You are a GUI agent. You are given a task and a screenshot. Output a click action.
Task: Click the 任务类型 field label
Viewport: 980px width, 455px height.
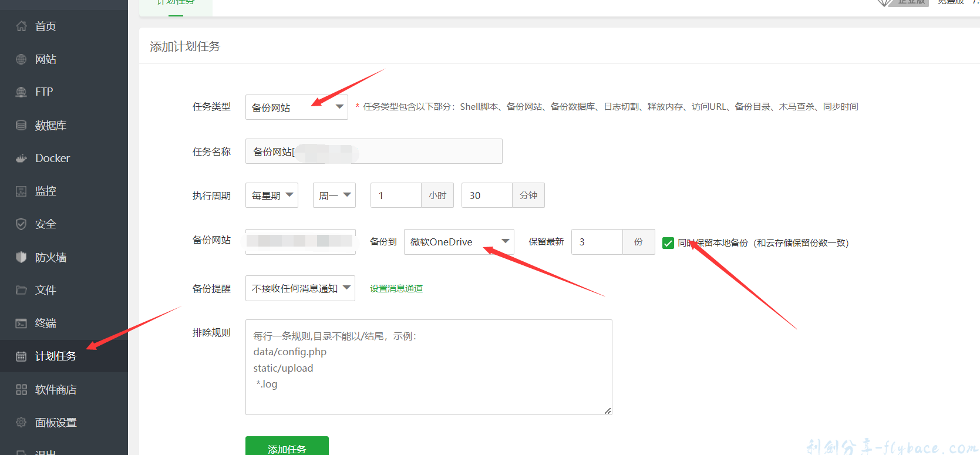(211, 107)
